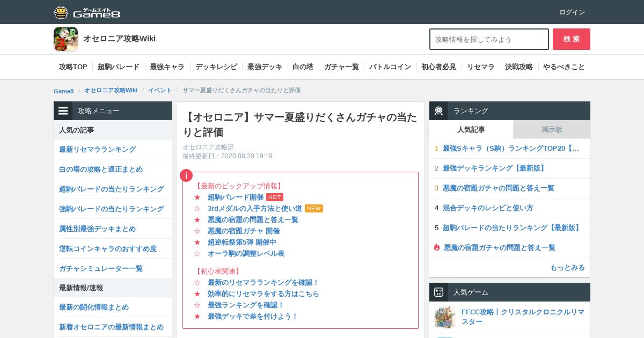The image size is (644, 338).
Task: Open 最新のリセマラランキングを確認！ link
Action: [x=264, y=282]
